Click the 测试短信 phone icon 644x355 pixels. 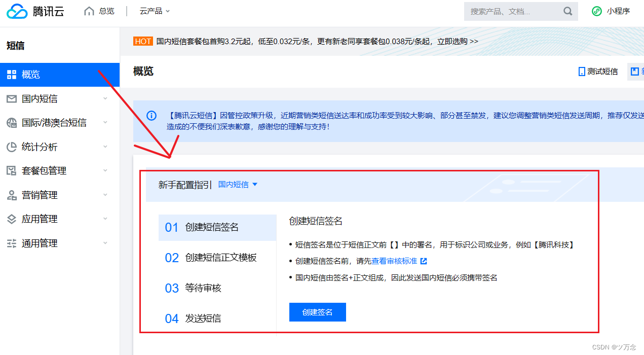click(582, 72)
